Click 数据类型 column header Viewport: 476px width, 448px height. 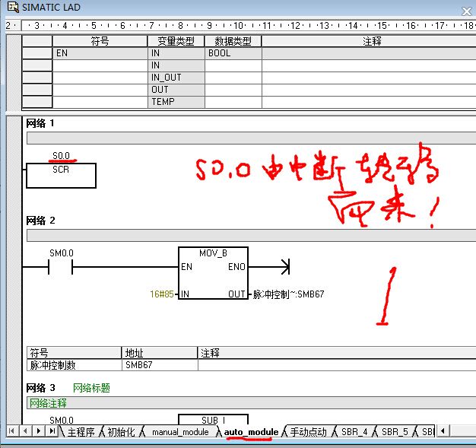(x=233, y=41)
